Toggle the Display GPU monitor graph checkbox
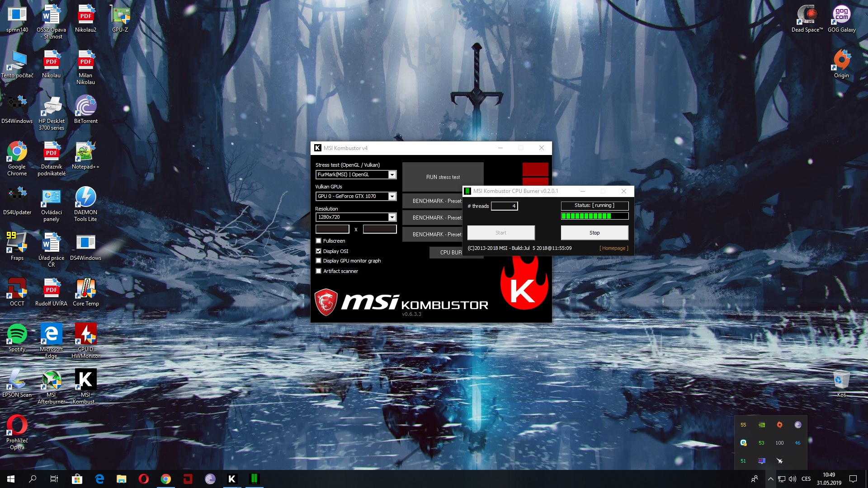The height and width of the screenshot is (488, 868). pos(319,261)
